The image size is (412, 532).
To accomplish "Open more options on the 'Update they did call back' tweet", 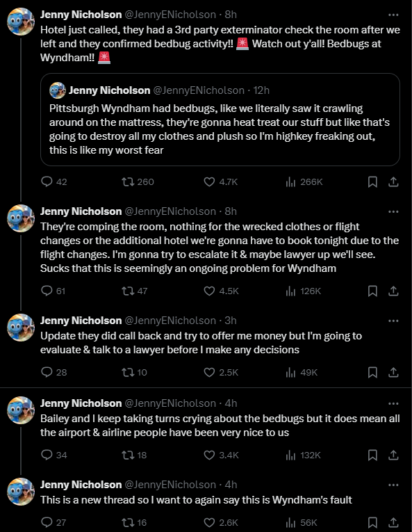I will click(393, 321).
